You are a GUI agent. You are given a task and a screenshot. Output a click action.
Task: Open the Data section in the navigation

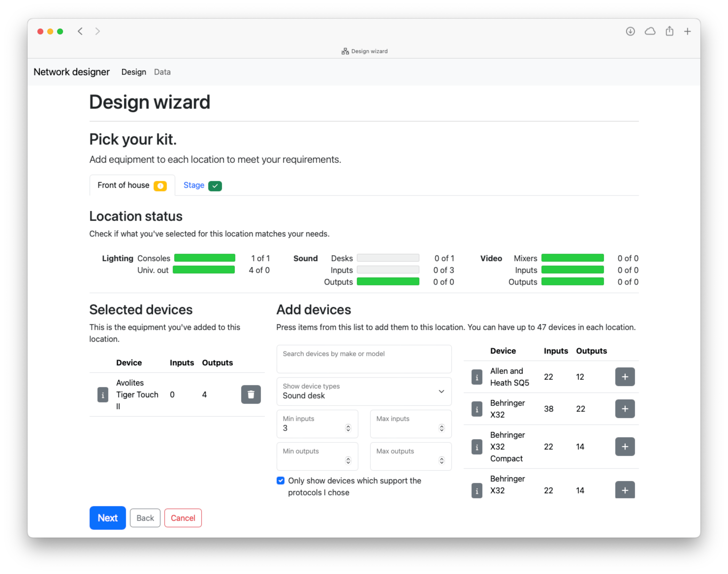pos(162,72)
